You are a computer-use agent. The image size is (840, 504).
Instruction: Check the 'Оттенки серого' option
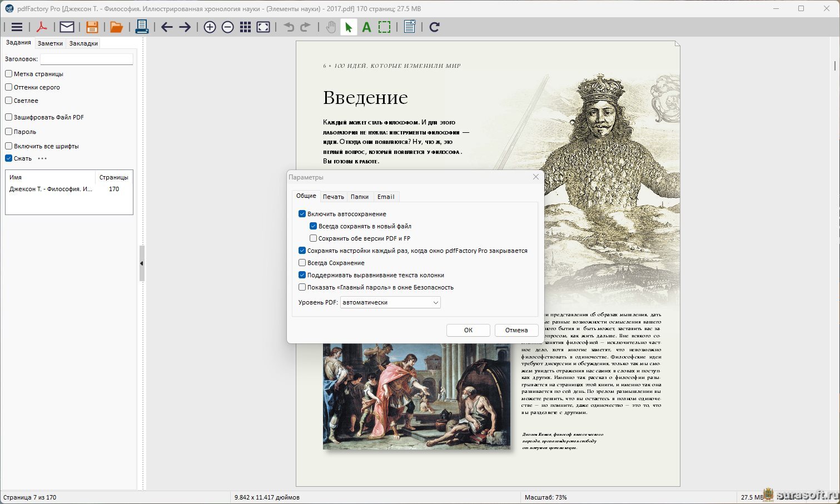click(9, 87)
